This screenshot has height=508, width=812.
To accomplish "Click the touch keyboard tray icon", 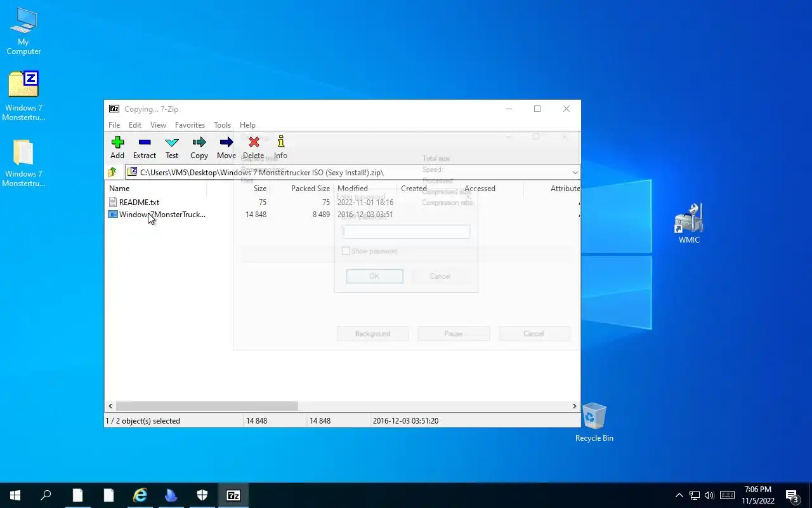I will [x=728, y=495].
